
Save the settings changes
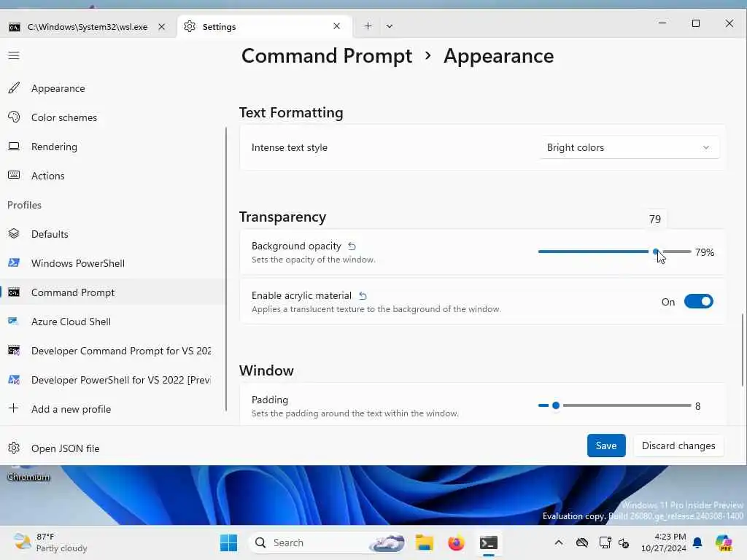click(606, 446)
